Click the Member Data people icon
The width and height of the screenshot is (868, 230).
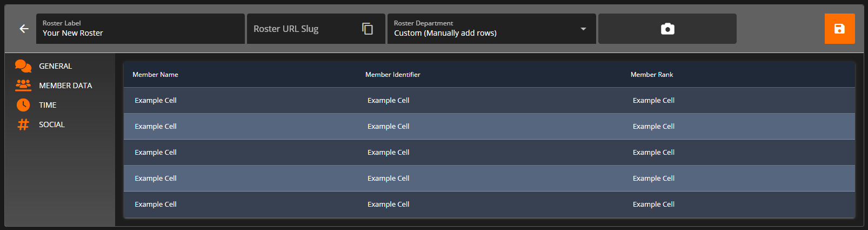click(23, 86)
